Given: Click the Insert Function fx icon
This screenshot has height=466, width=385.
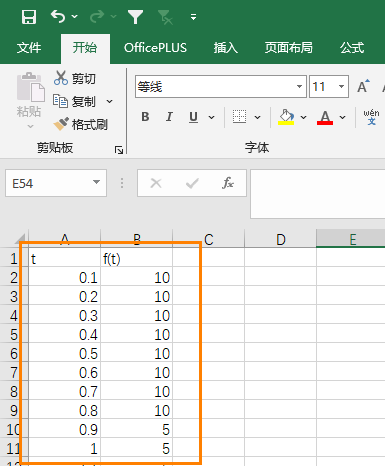Looking at the screenshot, I should 228,183.
